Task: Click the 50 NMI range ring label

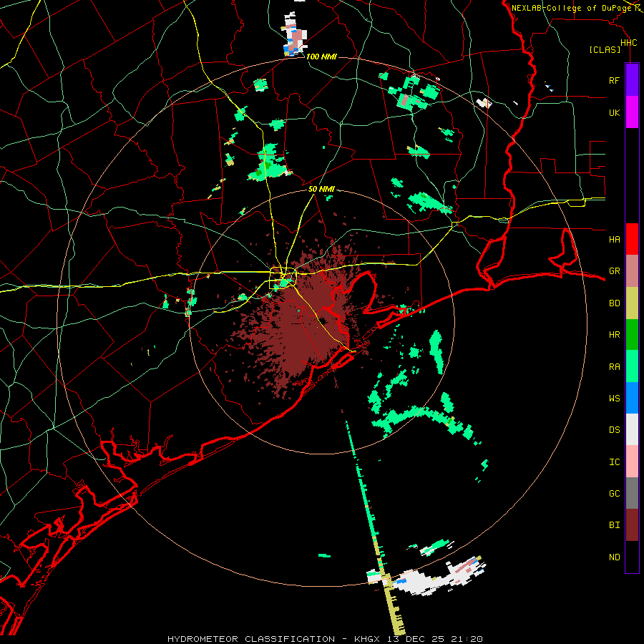Action: pyautogui.click(x=321, y=189)
